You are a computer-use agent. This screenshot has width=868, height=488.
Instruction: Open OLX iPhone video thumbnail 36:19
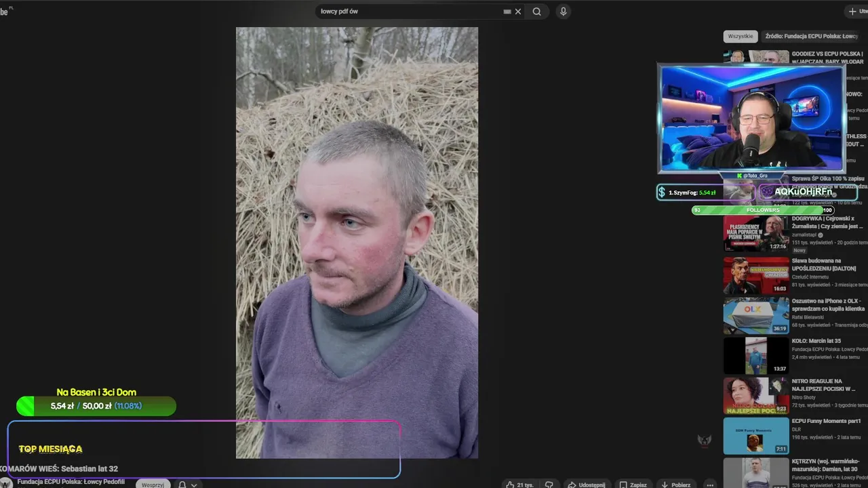pyautogui.click(x=756, y=316)
